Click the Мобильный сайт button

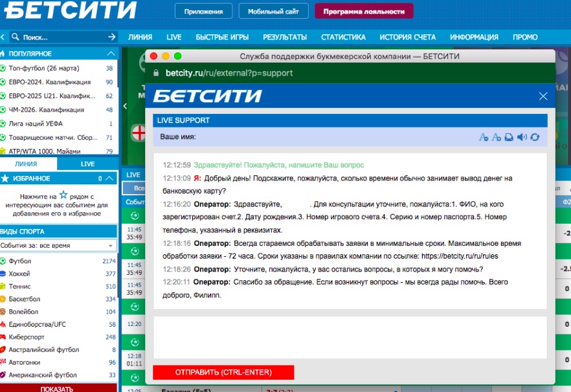coord(273,11)
